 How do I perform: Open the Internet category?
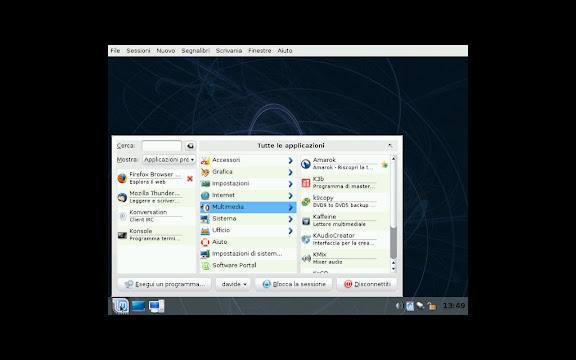(x=248, y=195)
